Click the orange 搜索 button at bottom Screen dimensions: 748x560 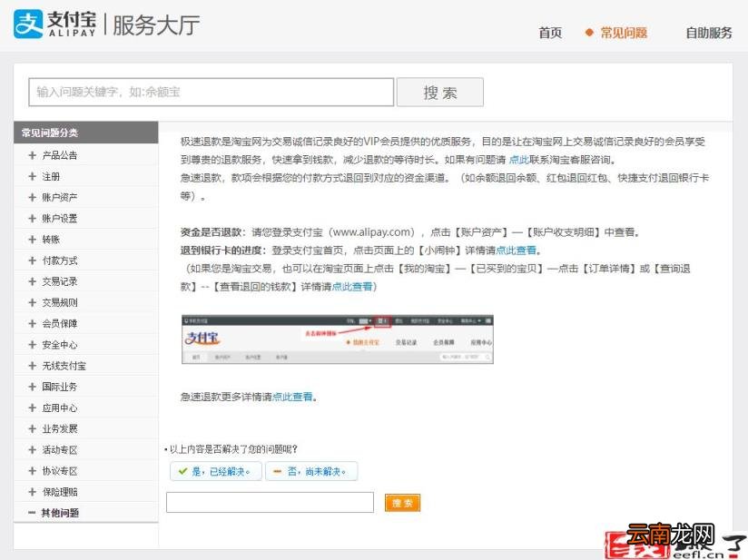[x=402, y=503]
